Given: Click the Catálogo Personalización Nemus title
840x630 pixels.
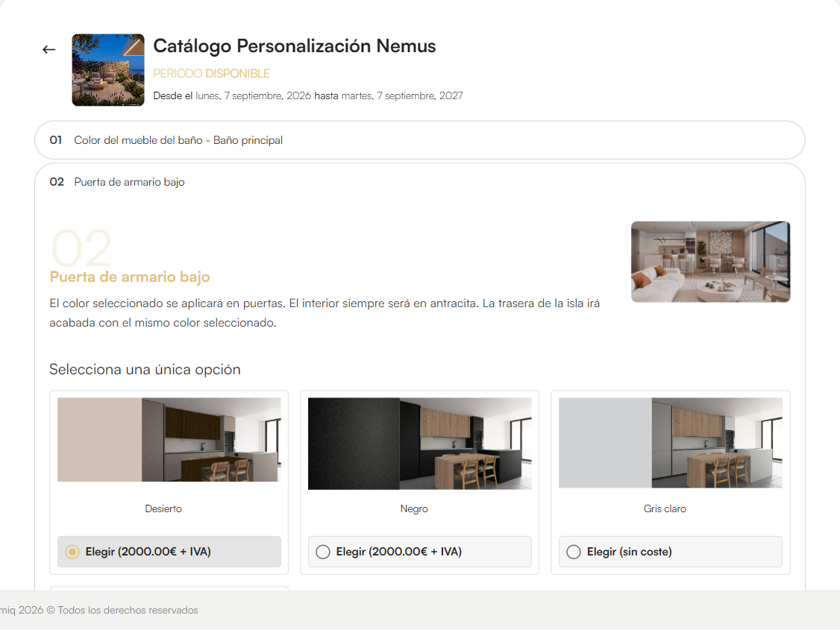Looking at the screenshot, I should (295, 46).
